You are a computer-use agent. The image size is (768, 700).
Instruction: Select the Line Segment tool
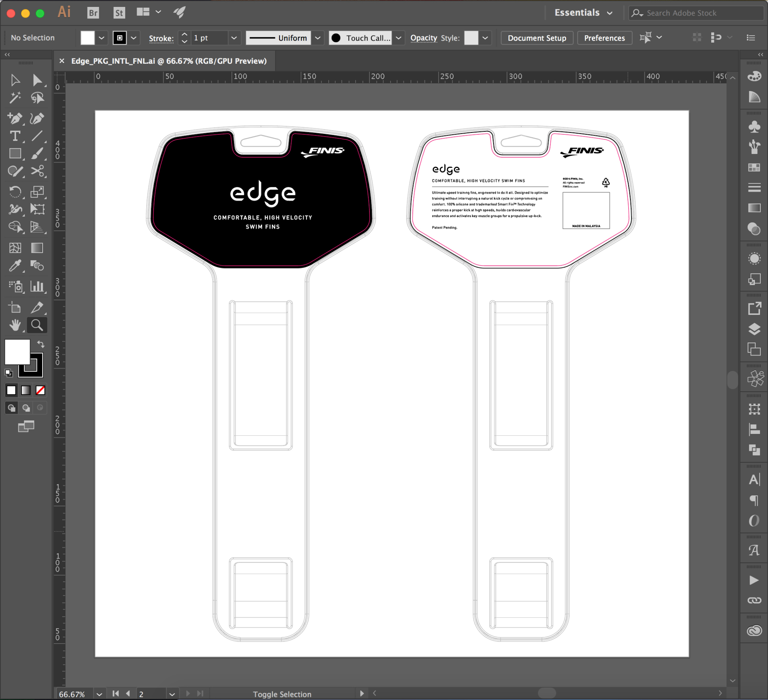pyautogui.click(x=37, y=136)
